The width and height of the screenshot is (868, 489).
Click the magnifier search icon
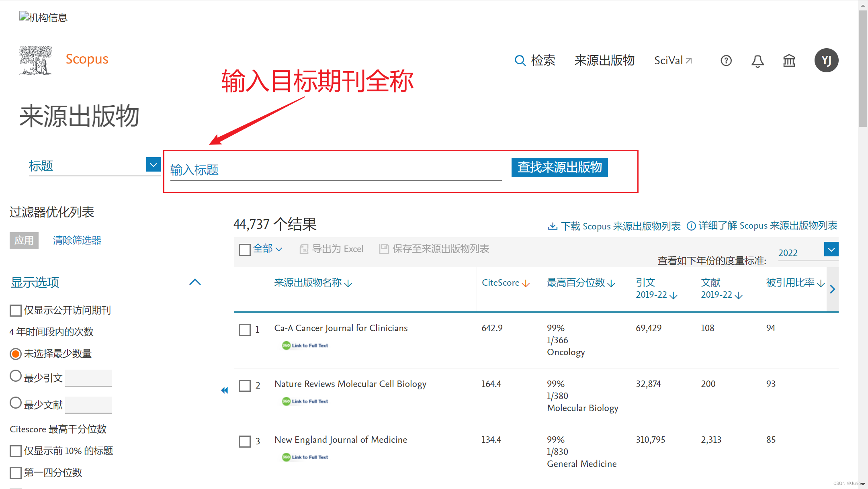click(520, 61)
